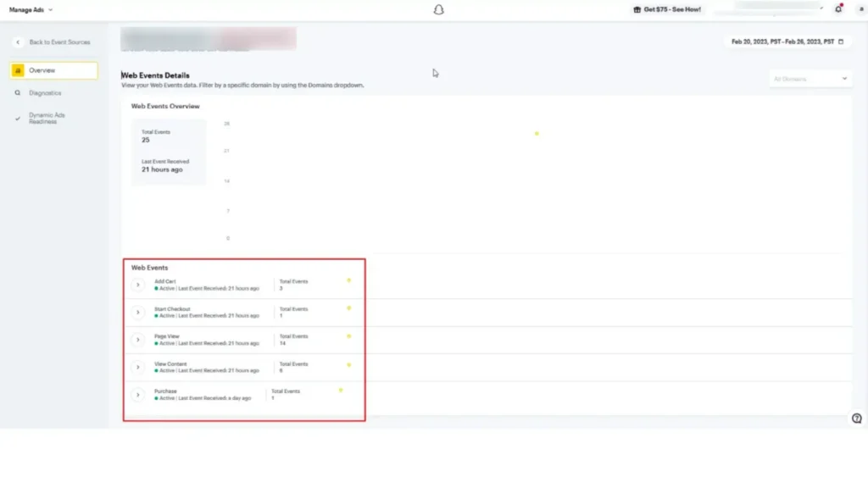This screenshot has width=868, height=488.
Task: Click the Dynamic Ads Readiness checkmark icon
Action: [x=18, y=118]
